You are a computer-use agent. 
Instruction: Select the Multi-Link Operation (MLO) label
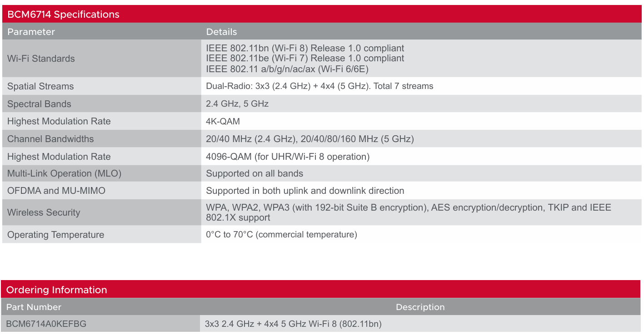click(x=64, y=173)
